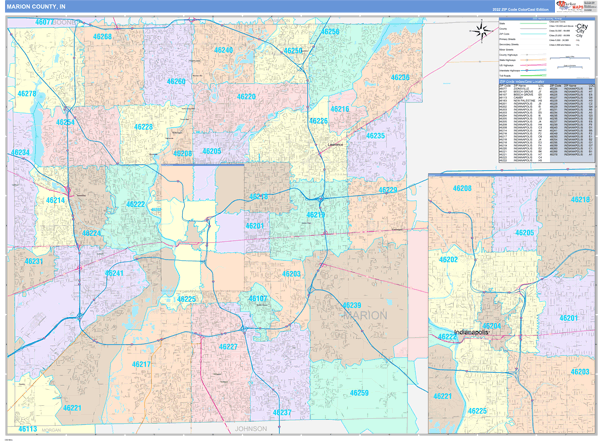Click the JOHNSON county label

[x=252, y=427]
